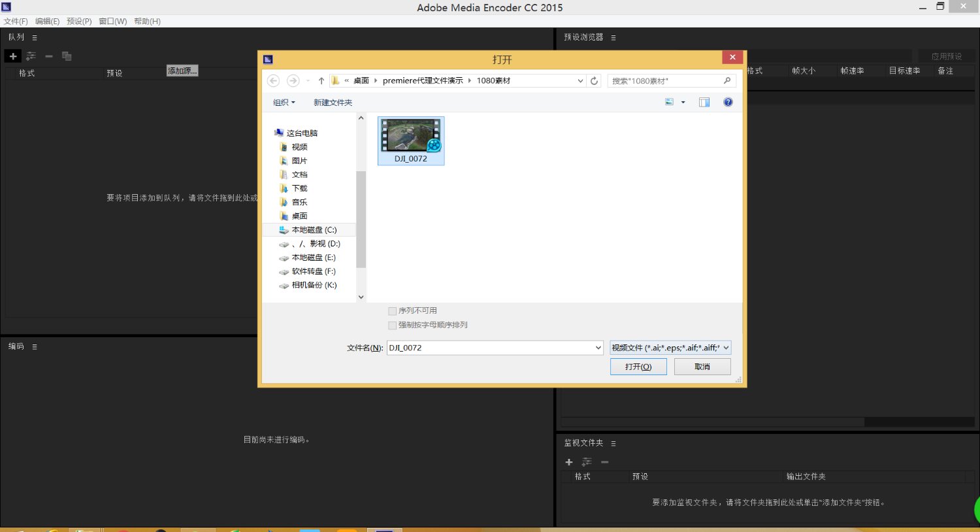Toggle the 强制按字母顺序排列 checkbox

[392, 325]
